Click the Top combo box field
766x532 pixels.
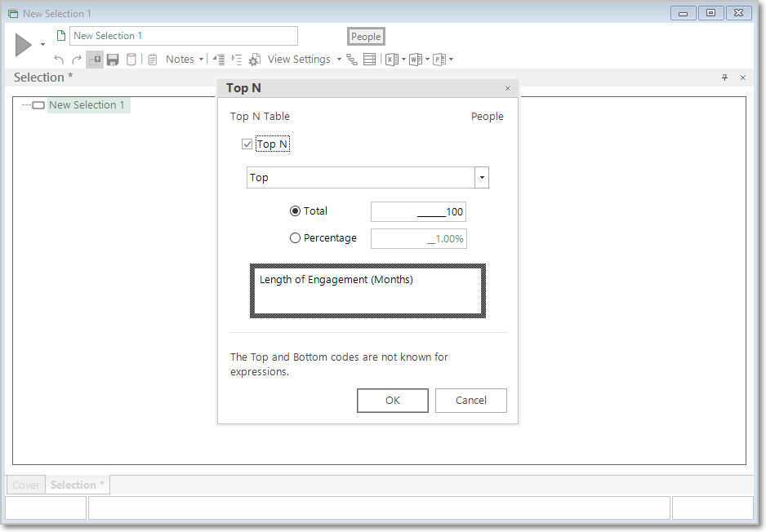[x=360, y=178]
